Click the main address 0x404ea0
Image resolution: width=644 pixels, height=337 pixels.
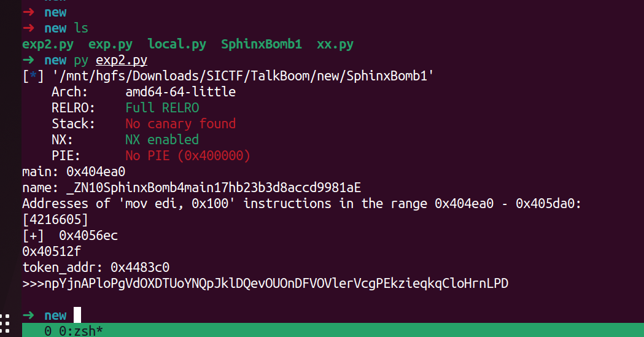click(96, 172)
